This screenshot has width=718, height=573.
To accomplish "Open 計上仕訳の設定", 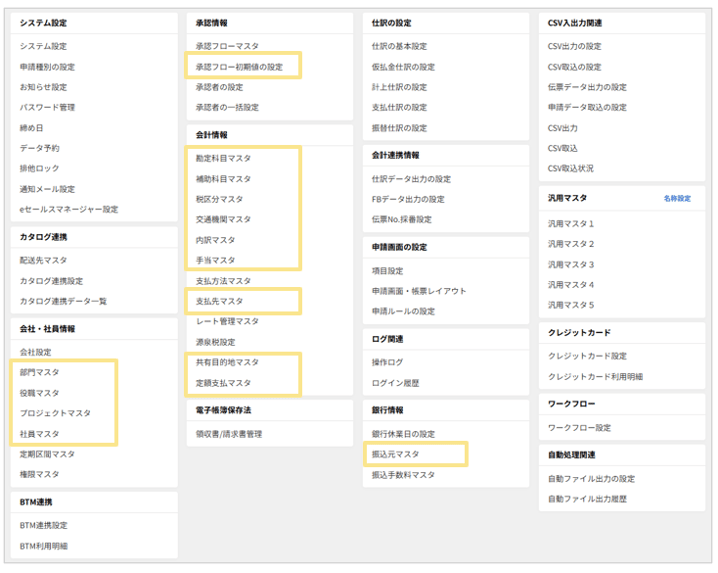I will 399,87.
